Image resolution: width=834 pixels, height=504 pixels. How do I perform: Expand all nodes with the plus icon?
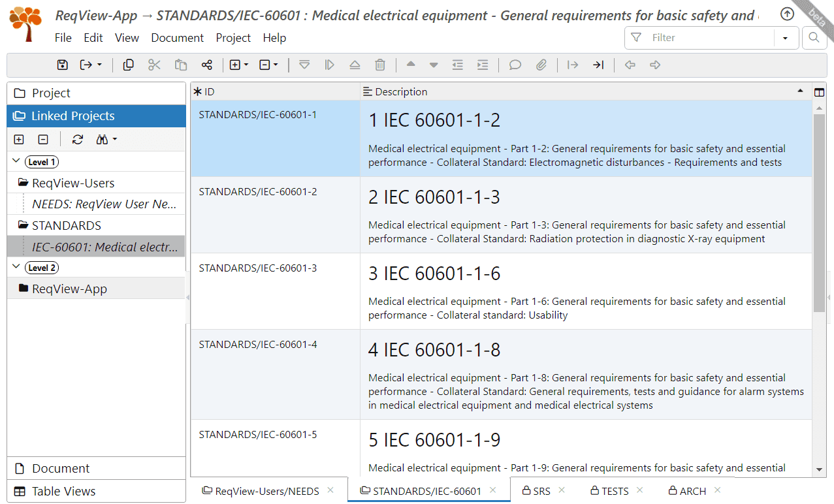click(19, 139)
